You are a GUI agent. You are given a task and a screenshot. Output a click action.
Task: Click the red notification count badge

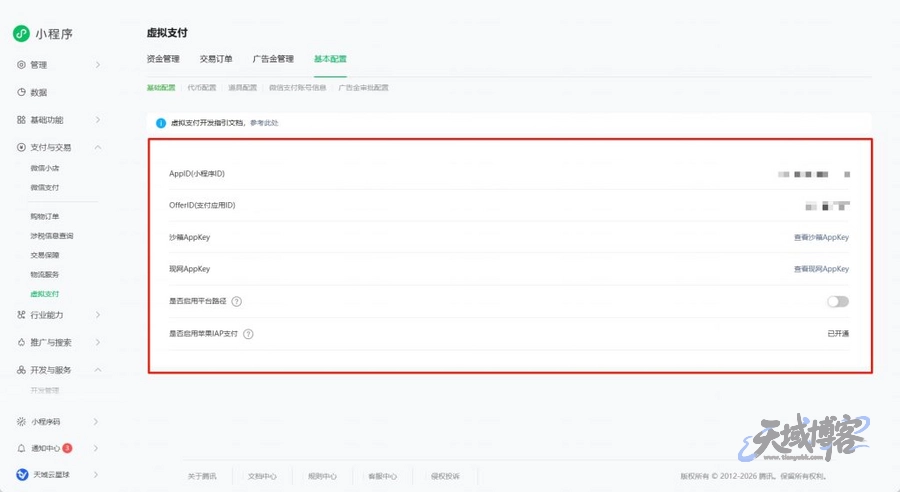click(67, 448)
